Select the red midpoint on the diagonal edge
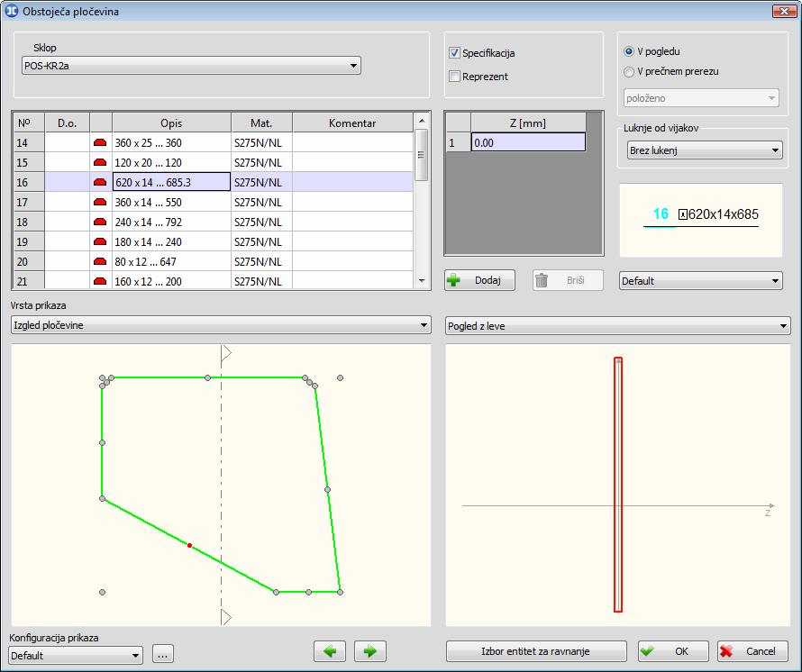This screenshot has width=802, height=672. pyautogui.click(x=190, y=546)
